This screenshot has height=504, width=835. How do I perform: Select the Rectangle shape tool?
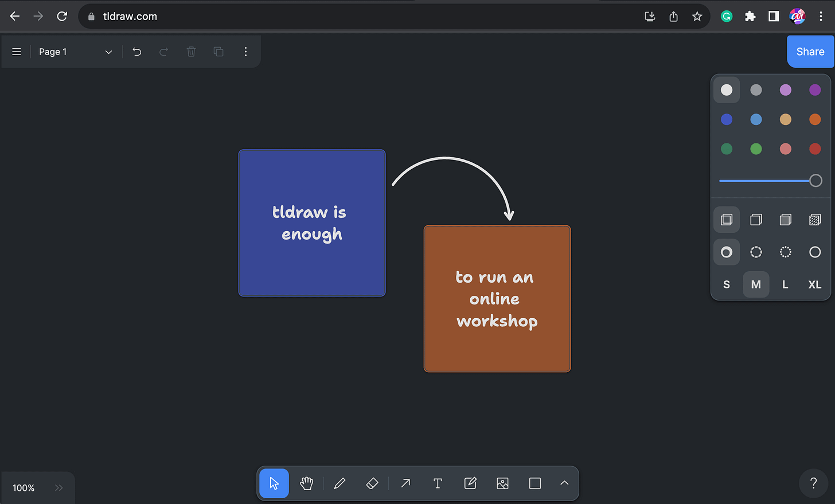535,483
